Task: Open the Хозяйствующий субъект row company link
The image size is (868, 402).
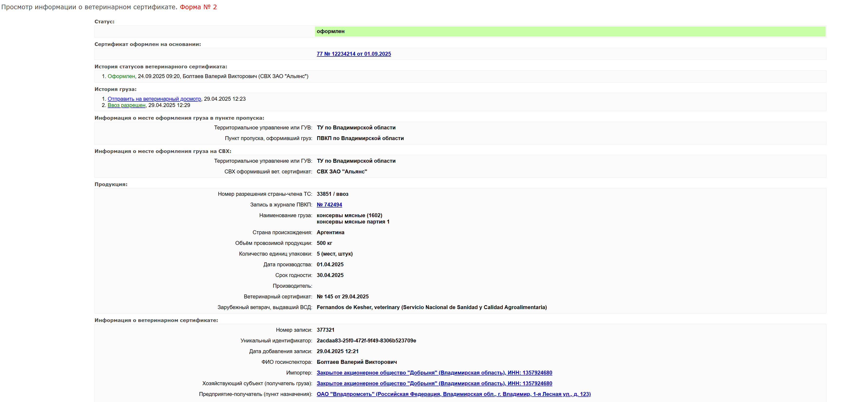Action: coord(434,384)
